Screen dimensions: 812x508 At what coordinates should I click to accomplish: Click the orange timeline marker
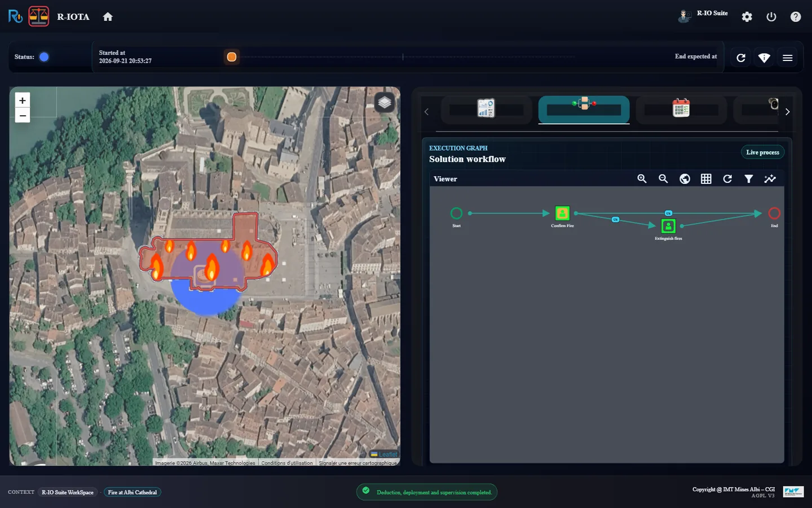(231, 56)
